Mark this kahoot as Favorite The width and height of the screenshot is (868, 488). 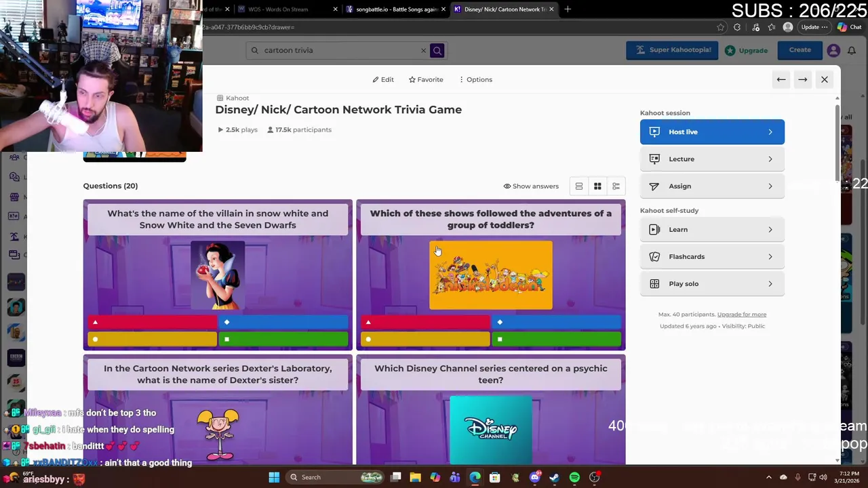pos(426,79)
